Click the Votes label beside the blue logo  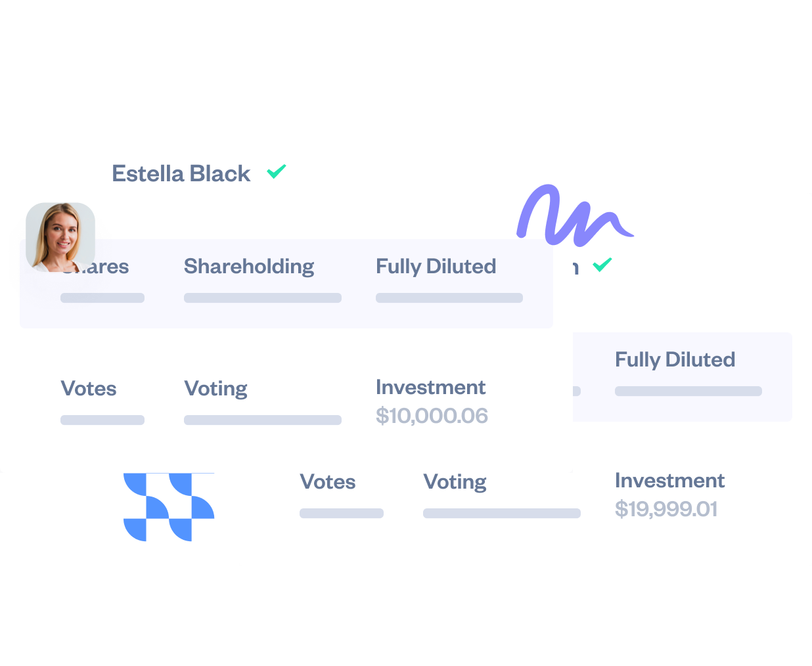328,481
